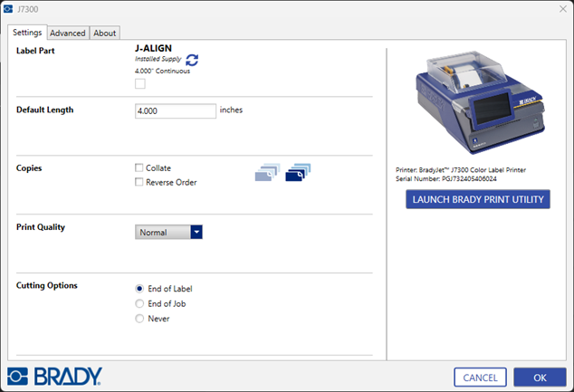574x392 pixels.
Task: Set cutting option to Never
Action: 139,319
